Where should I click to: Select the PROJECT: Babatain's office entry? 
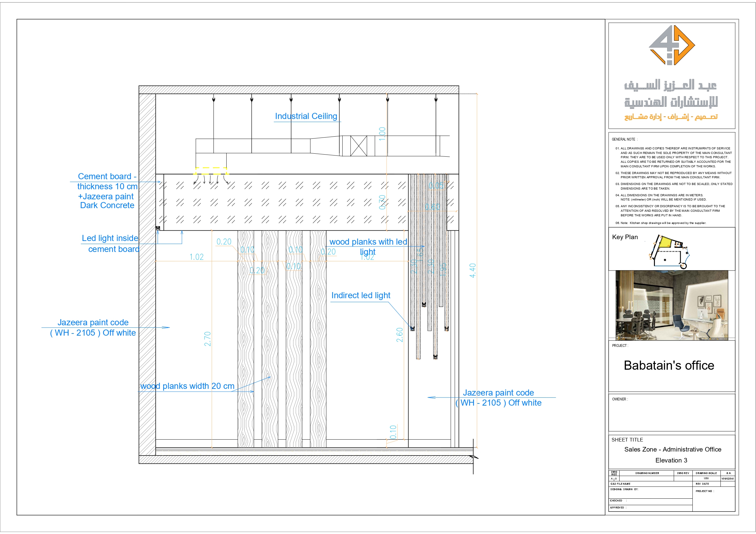[x=669, y=365]
